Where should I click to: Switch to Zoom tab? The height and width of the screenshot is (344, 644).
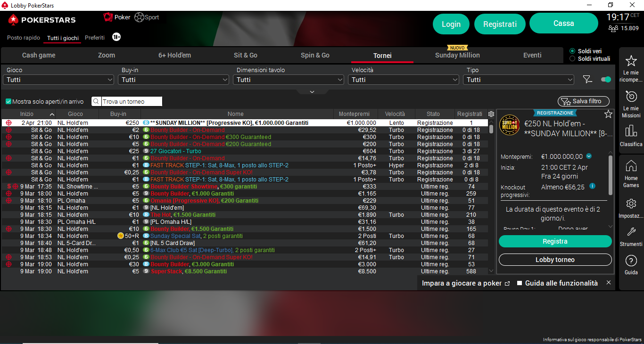(107, 55)
